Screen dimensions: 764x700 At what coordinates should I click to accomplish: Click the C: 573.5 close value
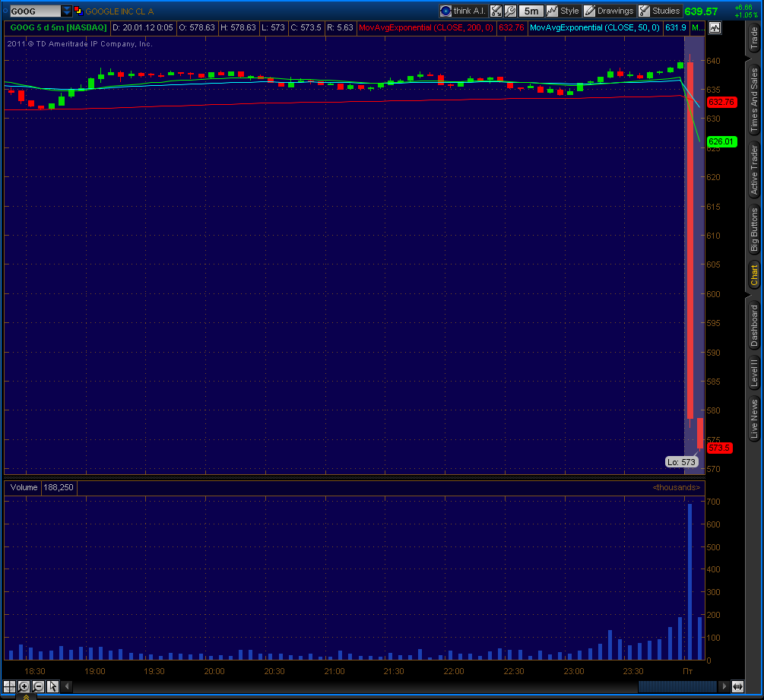306,28
